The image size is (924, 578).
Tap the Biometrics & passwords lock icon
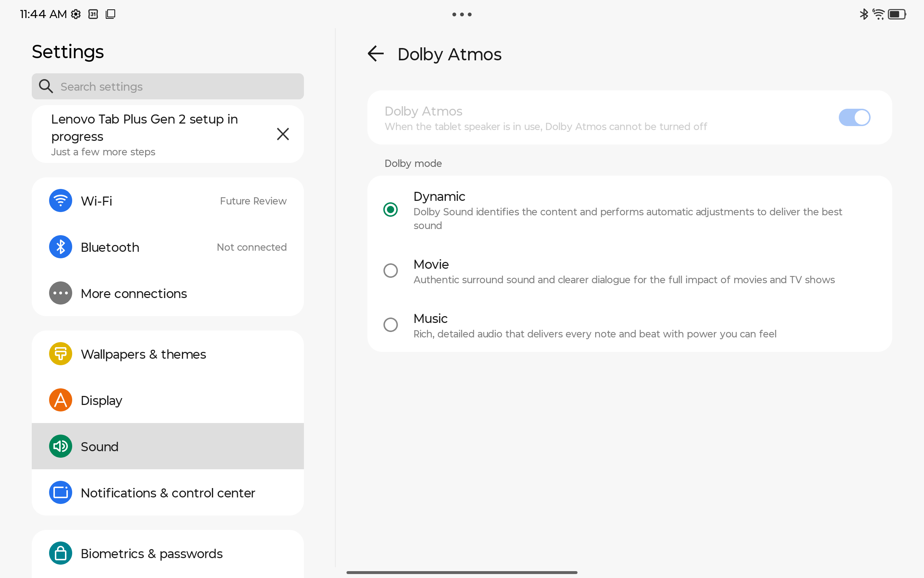pyautogui.click(x=60, y=553)
